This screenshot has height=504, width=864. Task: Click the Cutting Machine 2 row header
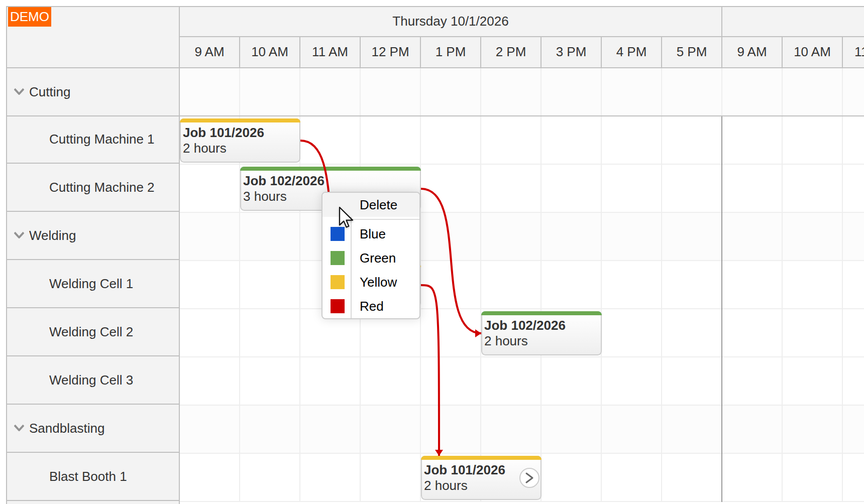coord(93,188)
